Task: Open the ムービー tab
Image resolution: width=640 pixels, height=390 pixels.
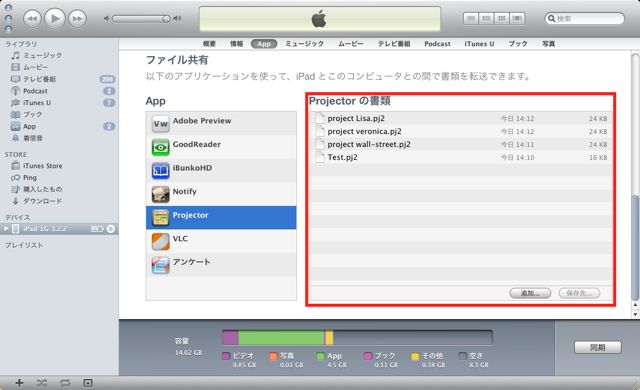Action: coord(351,44)
